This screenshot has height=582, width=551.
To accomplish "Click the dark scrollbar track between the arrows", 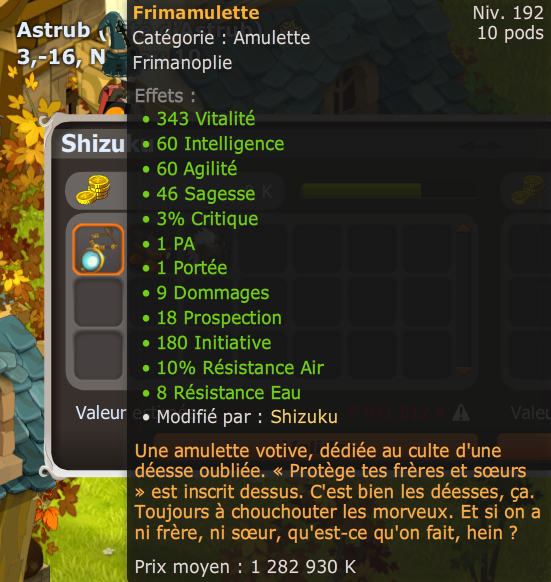I will [463, 299].
